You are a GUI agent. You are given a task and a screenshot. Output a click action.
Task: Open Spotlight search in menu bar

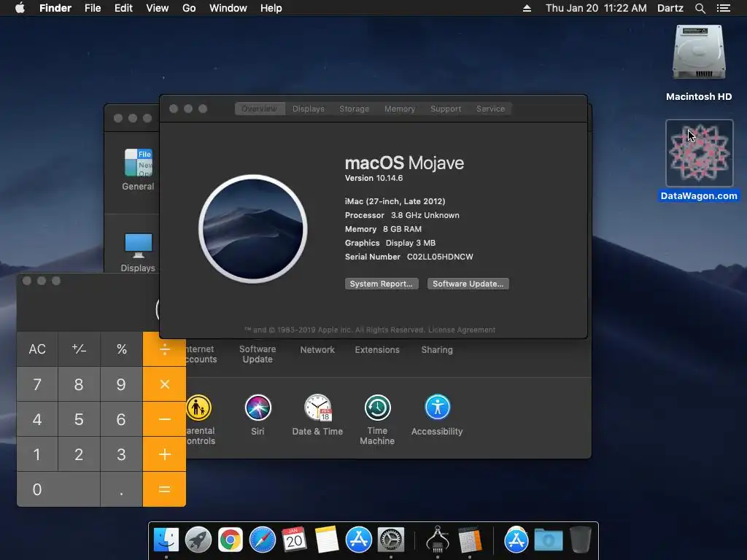tap(700, 8)
